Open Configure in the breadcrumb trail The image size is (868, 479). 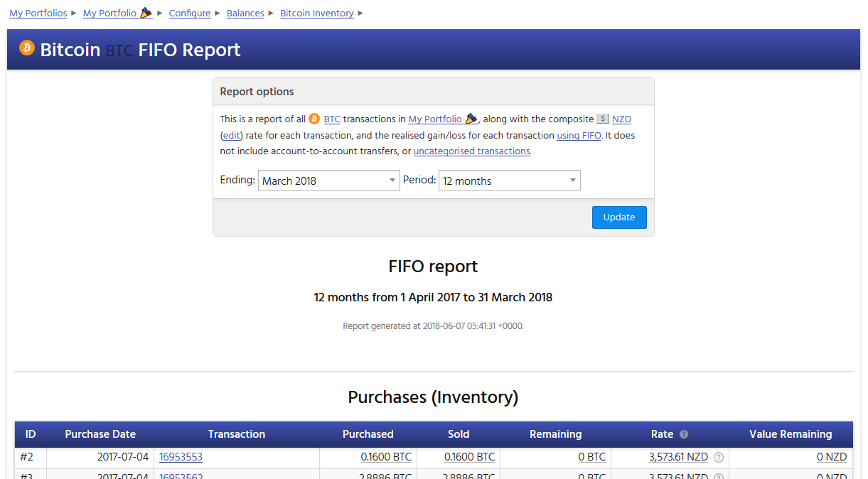coord(190,13)
